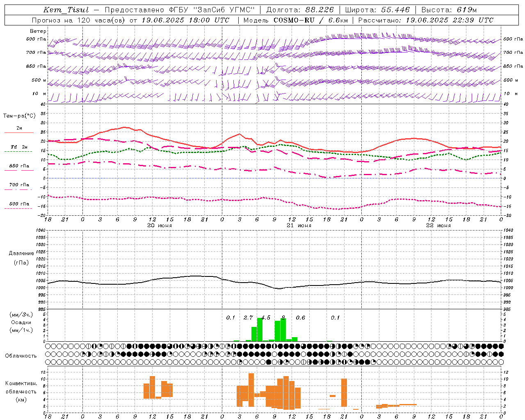525x420 pixels.
Task: Click the 2м temperature legend entry
Action: click(19, 128)
